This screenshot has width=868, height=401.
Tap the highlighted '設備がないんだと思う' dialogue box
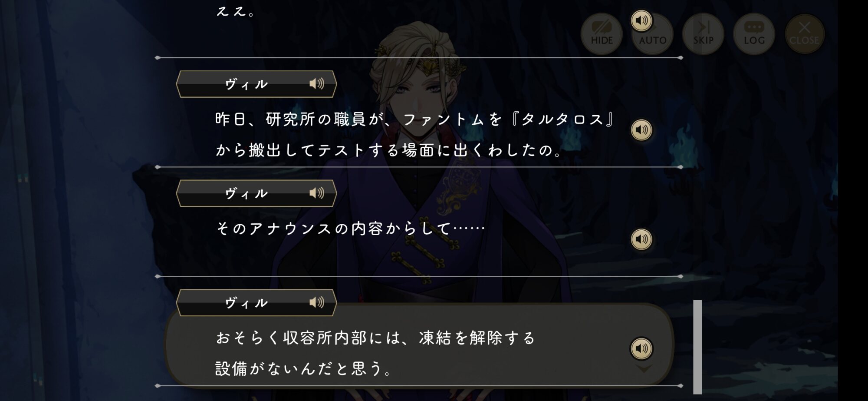(x=419, y=345)
